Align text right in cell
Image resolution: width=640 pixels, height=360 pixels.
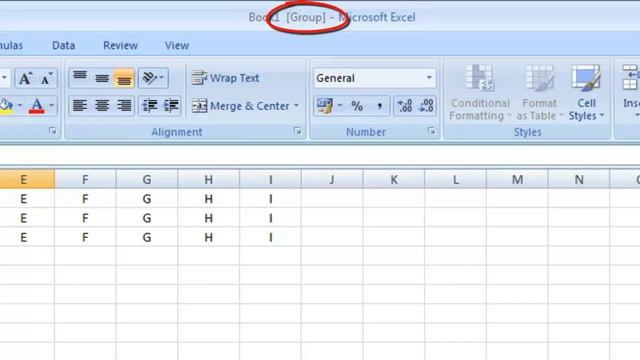[x=124, y=106]
